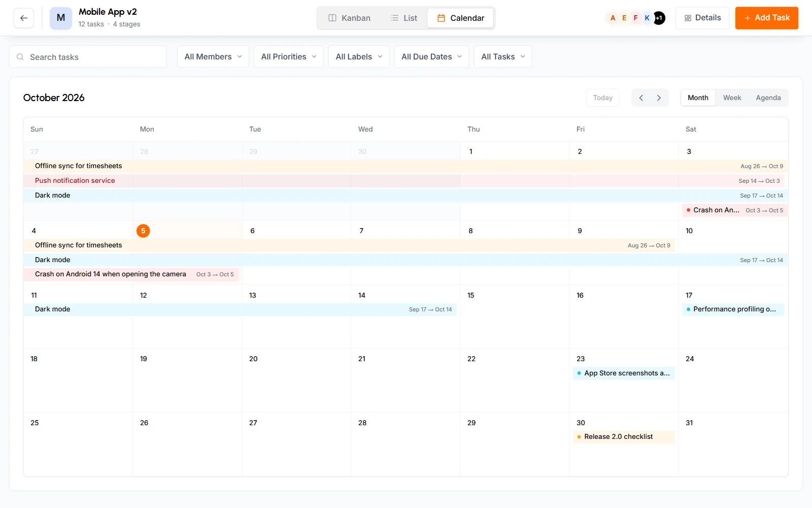Screen dimensions: 812x508
Task: Click date 8 in the calendar
Action: 470,231
